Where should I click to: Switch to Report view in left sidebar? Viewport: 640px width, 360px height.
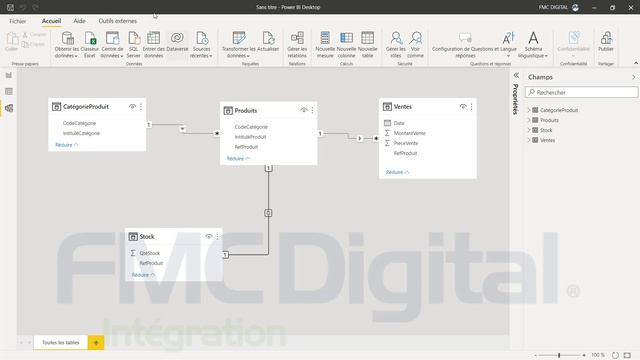tap(9, 75)
